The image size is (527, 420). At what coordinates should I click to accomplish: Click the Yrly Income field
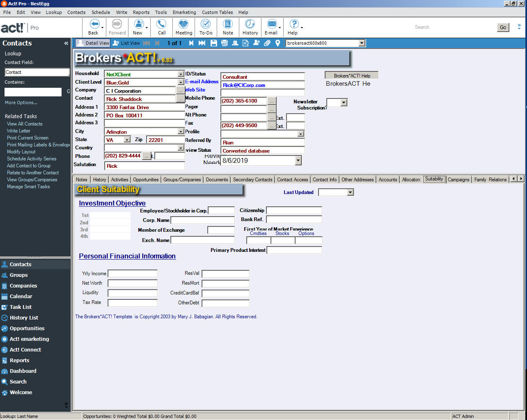point(133,274)
